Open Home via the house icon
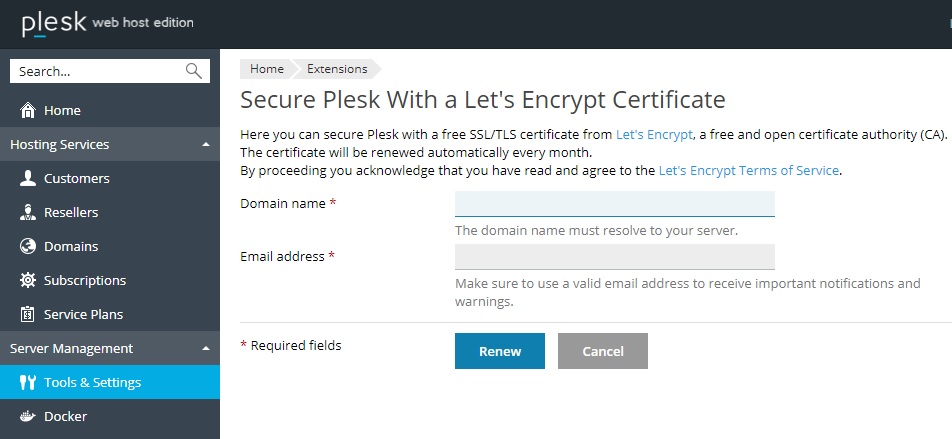The height and width of the screenshot is (439, 952). click(28, 111)
